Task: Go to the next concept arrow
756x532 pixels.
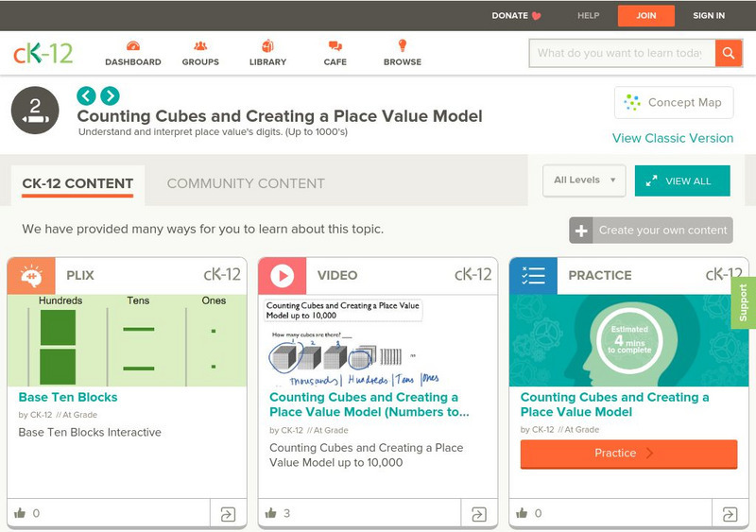Action: coord(110,95)
